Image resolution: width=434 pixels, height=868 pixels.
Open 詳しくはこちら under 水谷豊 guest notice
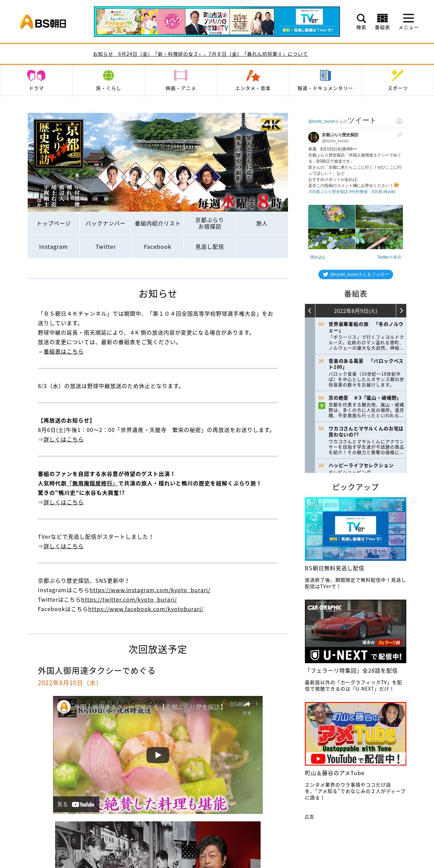click(64, 502)
